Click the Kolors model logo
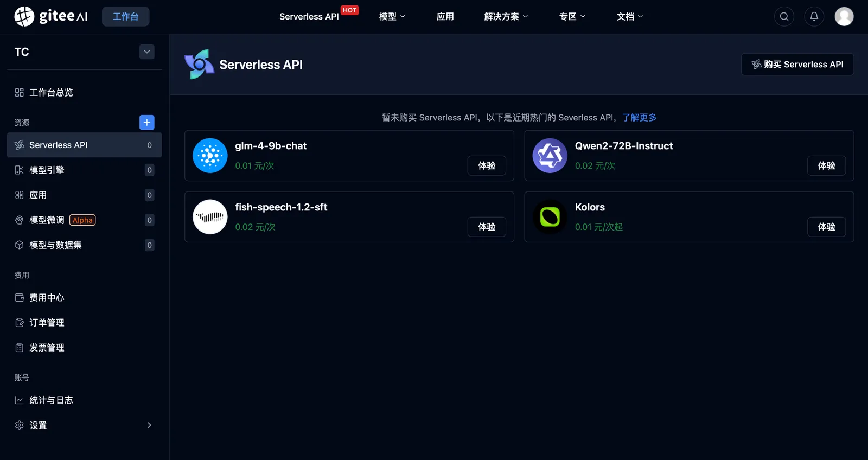This screenshot has width=868, height=460. pyautogui.click(x=550, y=217)
